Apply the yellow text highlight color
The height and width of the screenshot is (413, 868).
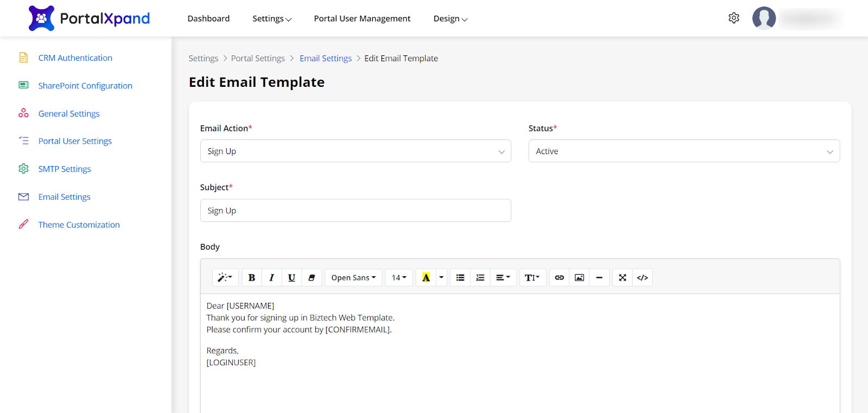pyautogui.click(x=426, y=277)
